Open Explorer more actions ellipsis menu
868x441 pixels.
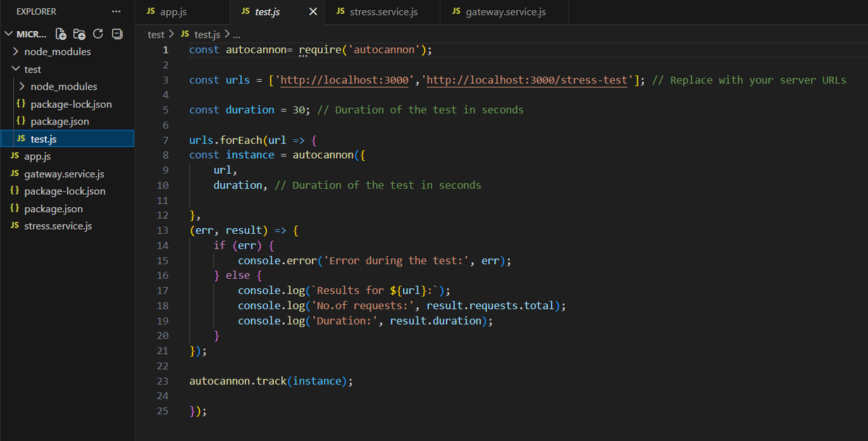116,12
